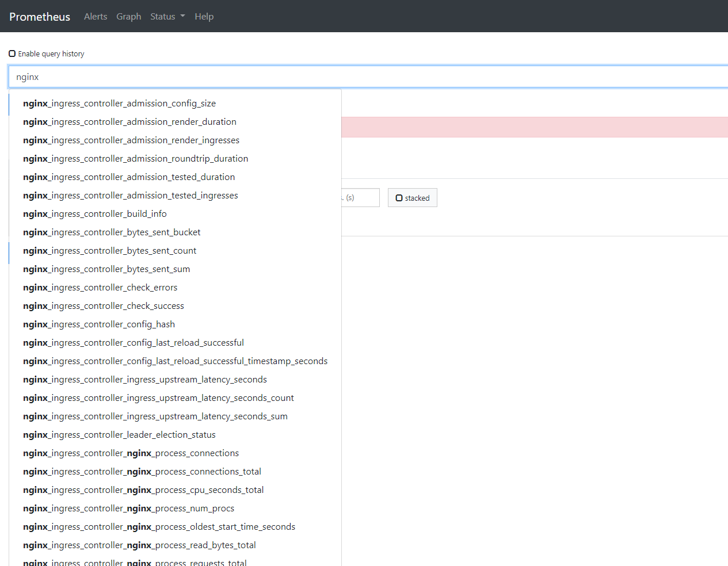Image resolution: width=728 pixels, height=566 pixels.
Task: Focus the expression input containing nginx
Action: pyautogui.click(x=368, y=77)
